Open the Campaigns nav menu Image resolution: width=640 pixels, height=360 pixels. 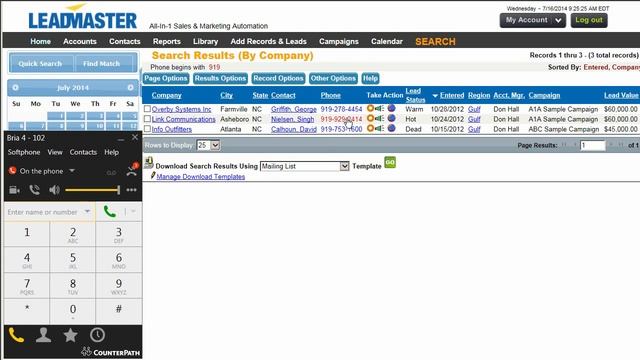click(x=339, y=42)
